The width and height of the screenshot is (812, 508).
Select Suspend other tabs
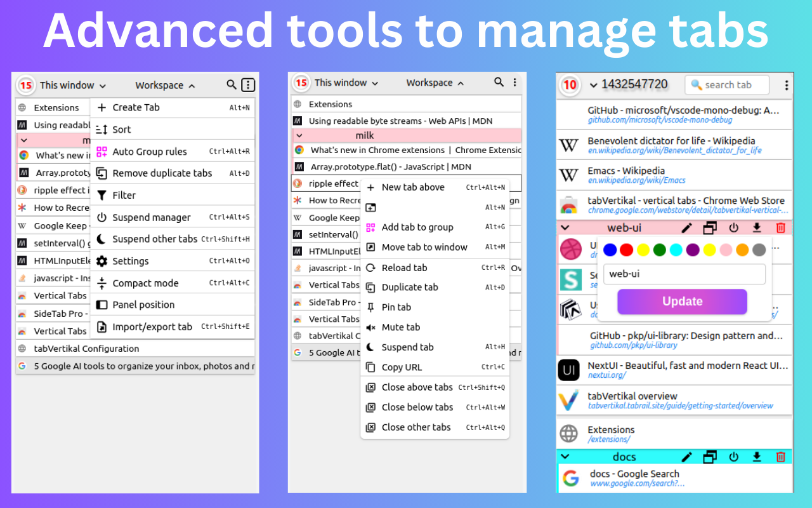coord(173,239)
